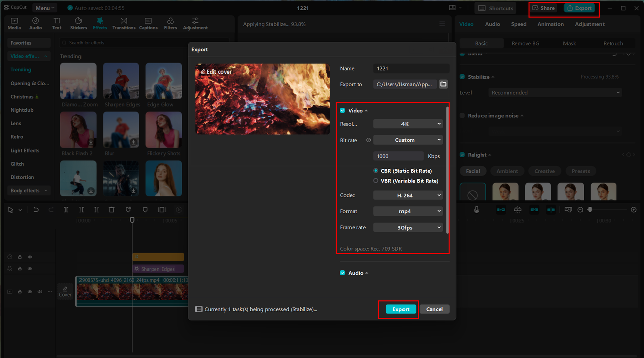The image size is (644, 358).
Task: Open the Resolution 4K dropdown
Action: pos(408,124)
